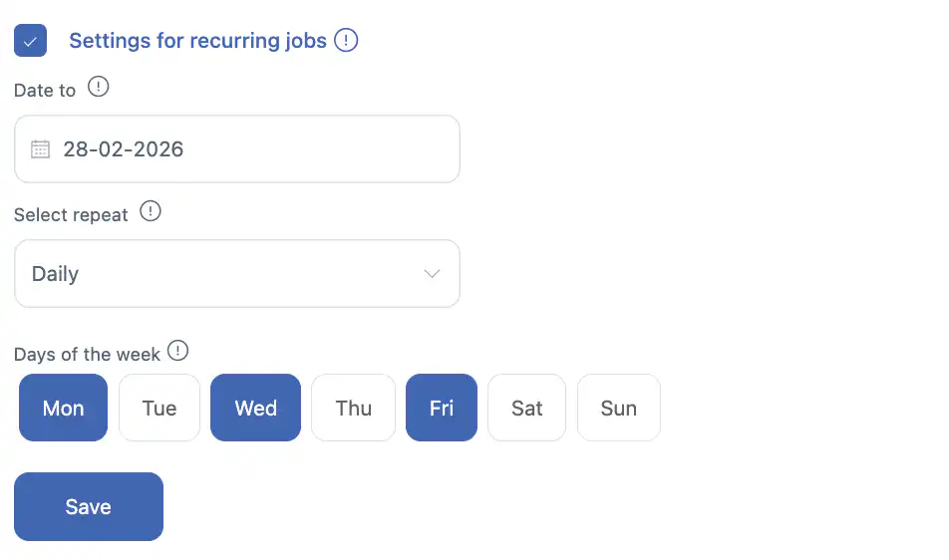Image resolution: width=949 pixels, height=560 pixels.
Task: Click info icon next to Select repeat
Action: [x=150, y=212]
